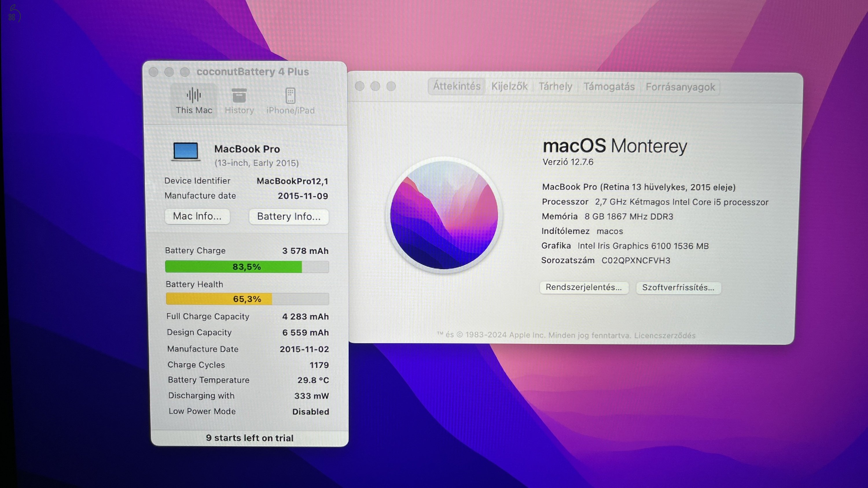Viewport: 868px width, 488px height.
Task: Open the Battery Info... button
Action: 289,217
